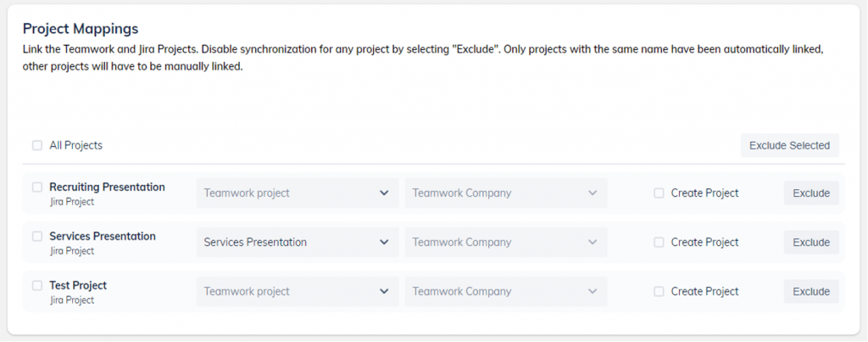Click the Recruiting Presentation project name
This screenshot has width=868, height=342.
click(x=107, y=187)
